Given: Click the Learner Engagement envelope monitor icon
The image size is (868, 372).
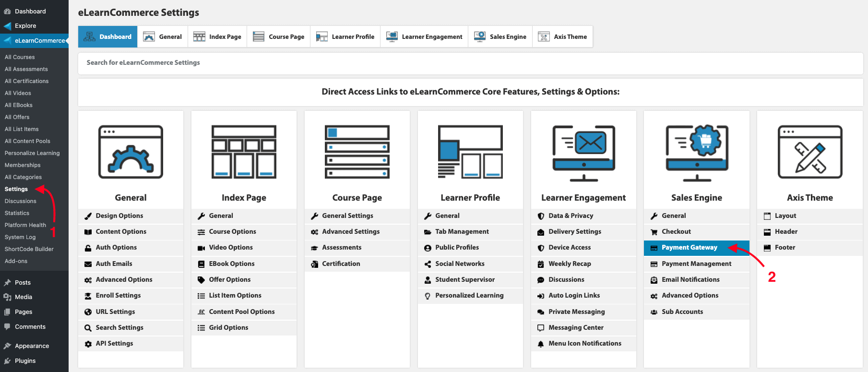Looking at the screenshot, I should [583, 153].
